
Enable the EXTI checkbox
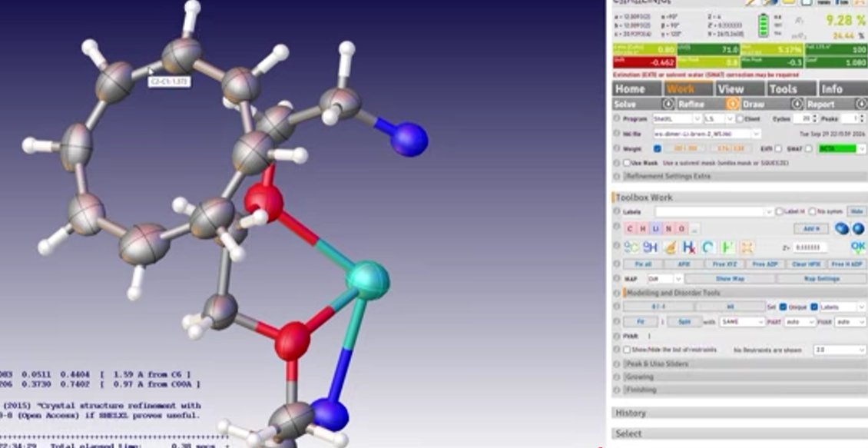[x=778, y=148]
